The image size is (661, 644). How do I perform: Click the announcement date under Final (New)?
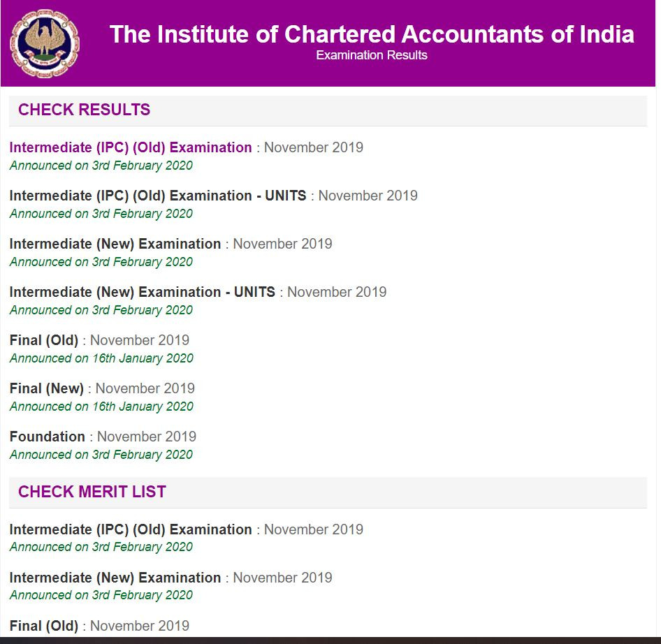pyautogui.click(x=101, y=407)
